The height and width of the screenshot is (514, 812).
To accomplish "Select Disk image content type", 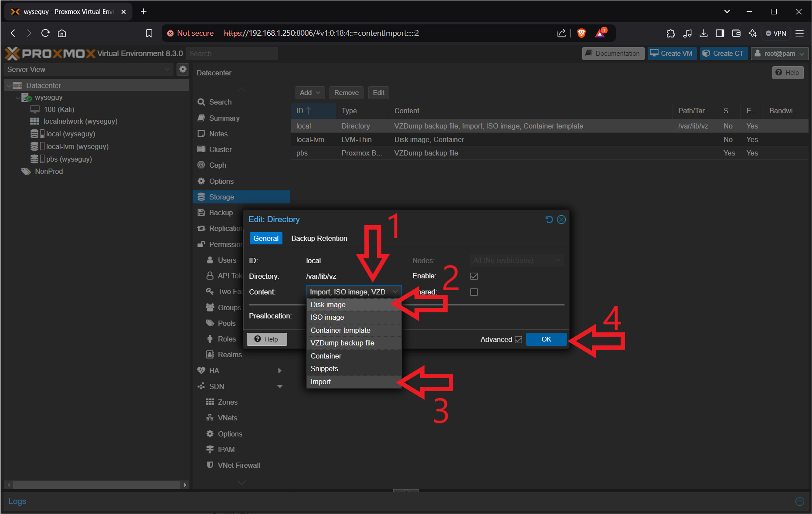I will click(x=353, y=304).
